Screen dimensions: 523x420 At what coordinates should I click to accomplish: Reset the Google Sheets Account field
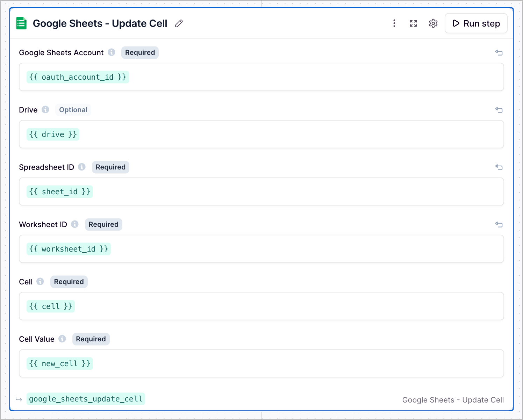click(x=499, y=52)
